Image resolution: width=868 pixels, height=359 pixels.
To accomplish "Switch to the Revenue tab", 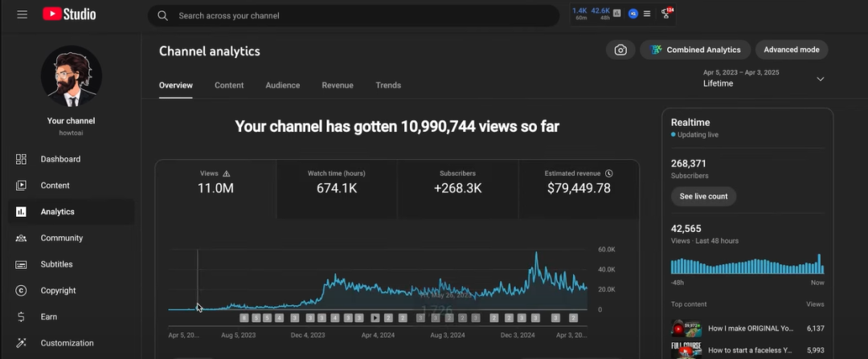I will point(338,85).
